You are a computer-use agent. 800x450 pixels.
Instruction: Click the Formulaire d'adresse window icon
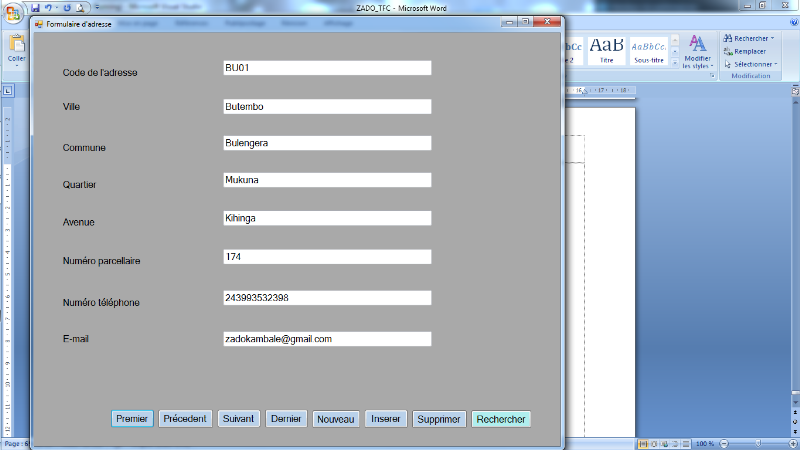[x=39, y=24]
